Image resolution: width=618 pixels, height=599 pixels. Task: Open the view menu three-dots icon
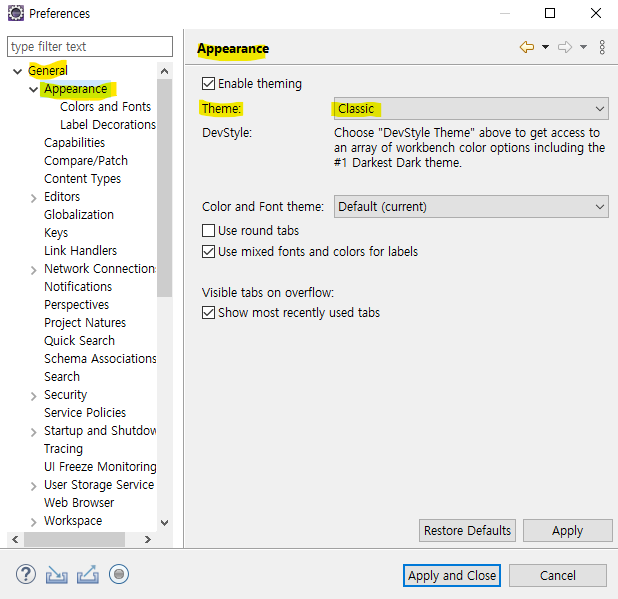coord(602,47)
